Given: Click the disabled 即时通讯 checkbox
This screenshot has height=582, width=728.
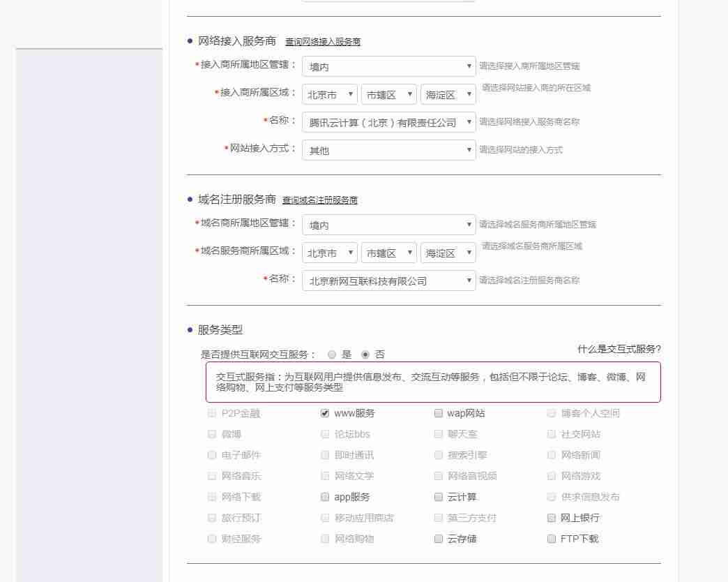Looking at the screenshot, I should 325,455.
